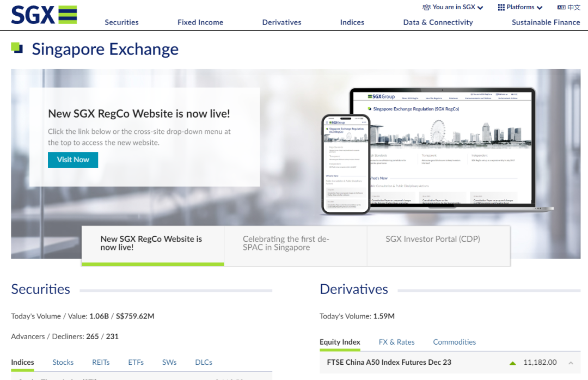
Task: Switch to the REITs tab
Action: tap(101, 363)
